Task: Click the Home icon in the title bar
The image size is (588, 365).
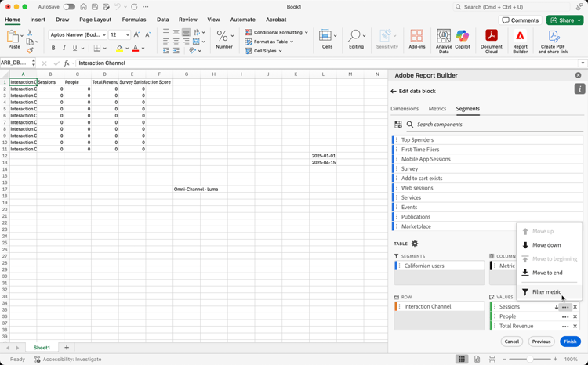Action: 84,7
